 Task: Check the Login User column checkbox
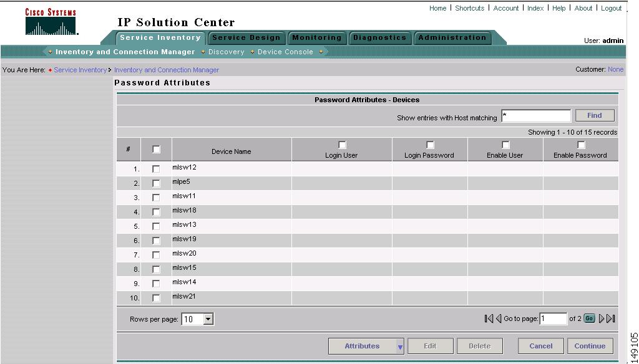(342, 145)
